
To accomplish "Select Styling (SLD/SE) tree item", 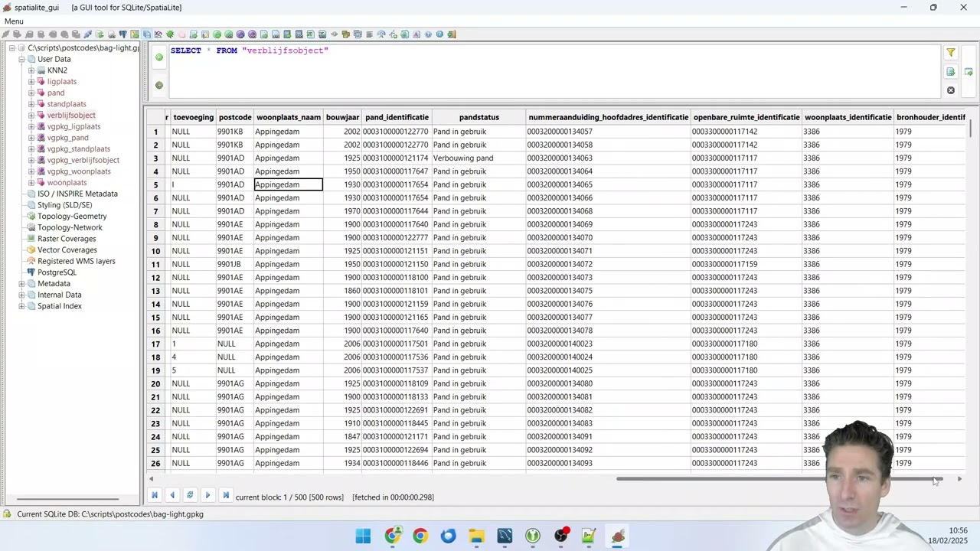I will pos(64,205).
